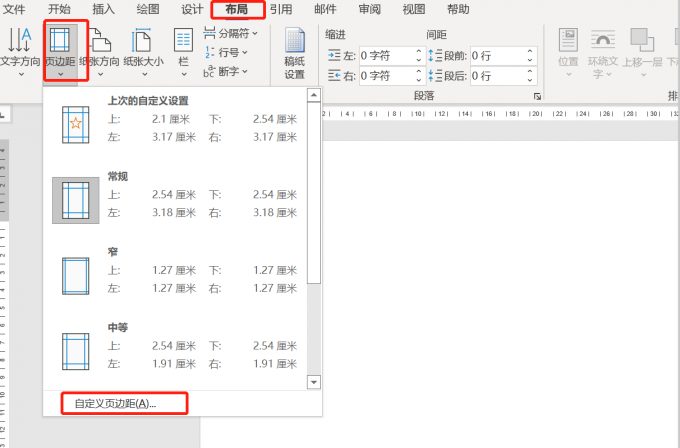This screenshot has height=448, width=680.
Task: Click the tab selector at ruler corner
Action: [x=4, y=115]
